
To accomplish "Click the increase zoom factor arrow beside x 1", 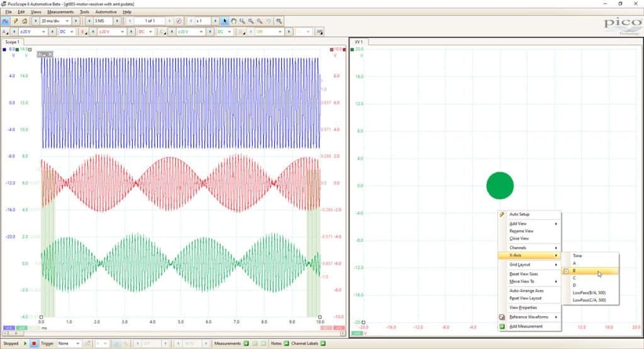I will click(x=215, y=21).
